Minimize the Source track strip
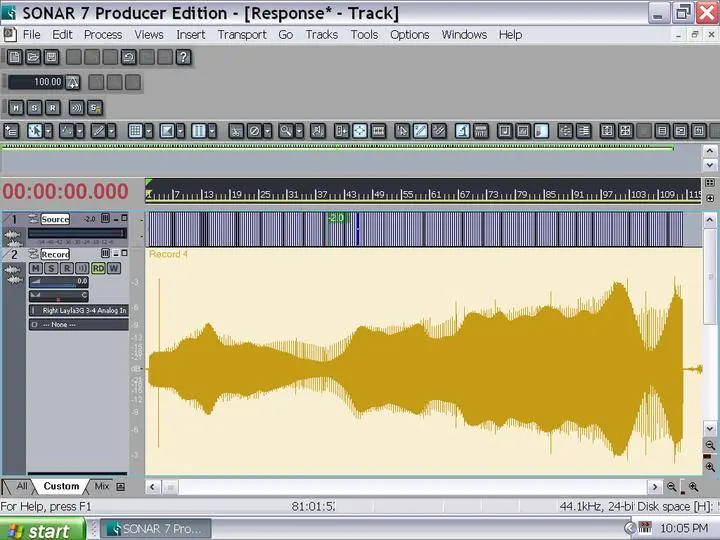720x540 pixels. tap(116, 219)
